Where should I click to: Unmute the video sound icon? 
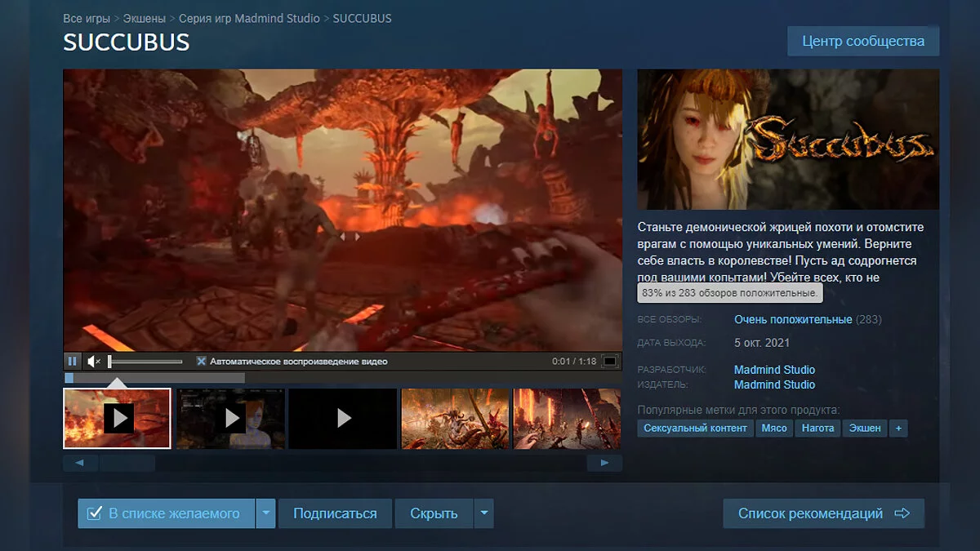[x=94, y=361]
